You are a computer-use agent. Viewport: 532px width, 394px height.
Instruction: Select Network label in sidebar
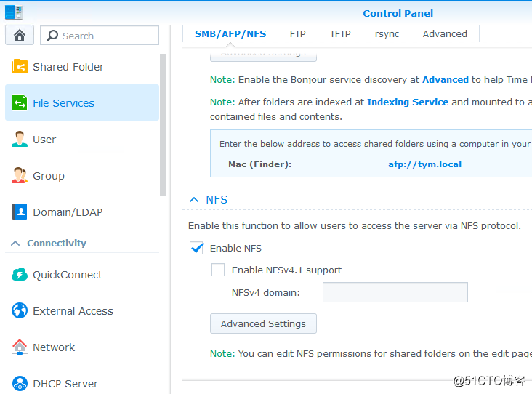(x=54, y=347)
